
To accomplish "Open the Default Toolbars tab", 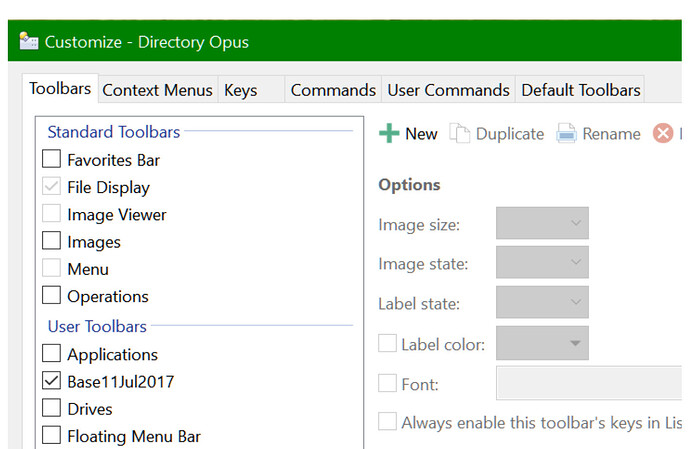I will [x=580, y=90].
